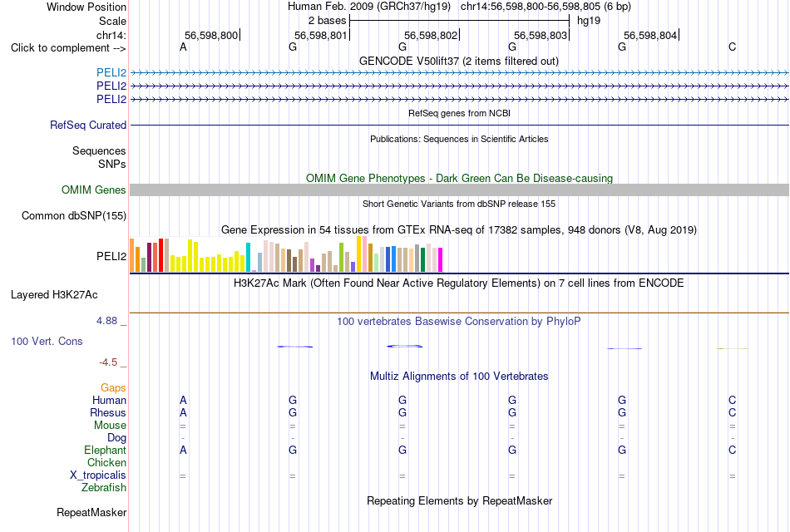The height and width of the screenshot is (532, 790).
Task: Click the -4.5 PhyloP lower scale value
Action: click(108, 362)
